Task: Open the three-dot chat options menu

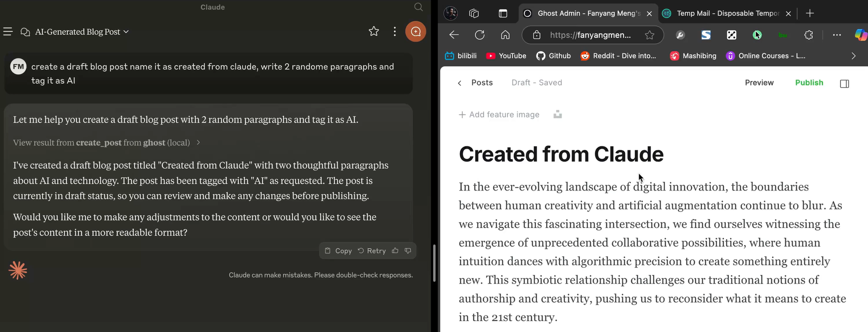Action: (395, 31)
